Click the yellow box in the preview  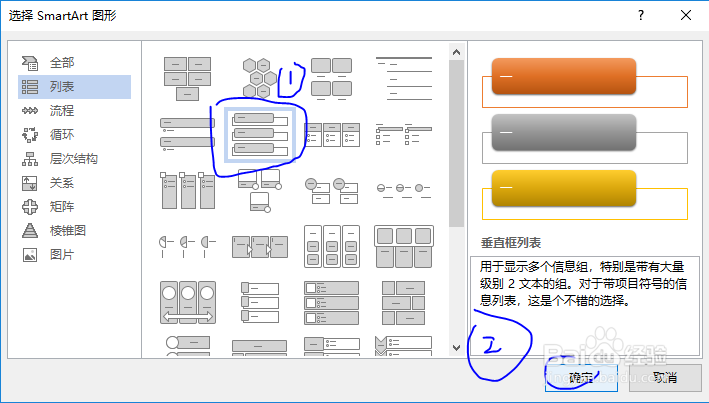point(564,188)
